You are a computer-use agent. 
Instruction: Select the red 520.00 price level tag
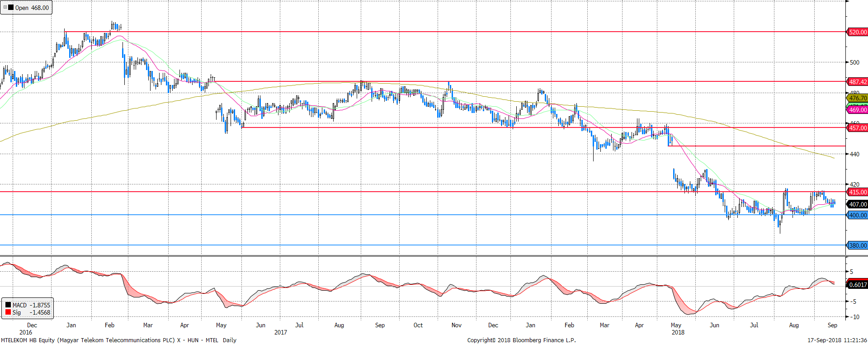tap(858, 32)
